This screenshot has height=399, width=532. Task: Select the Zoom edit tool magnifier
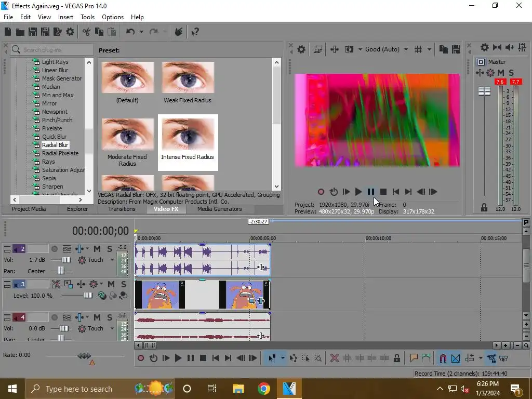(x=318, y=358)
